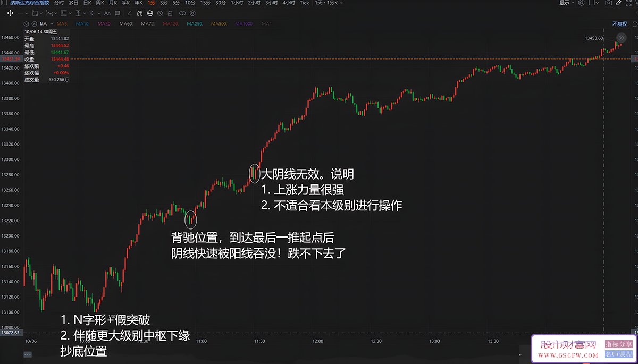Open chart settings hexagon icon at top right

tap(582, 3)
